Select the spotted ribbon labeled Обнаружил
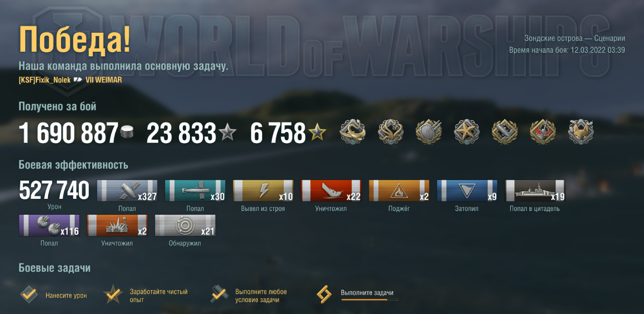Screen dimensions: 644x314 pos(185,225)
